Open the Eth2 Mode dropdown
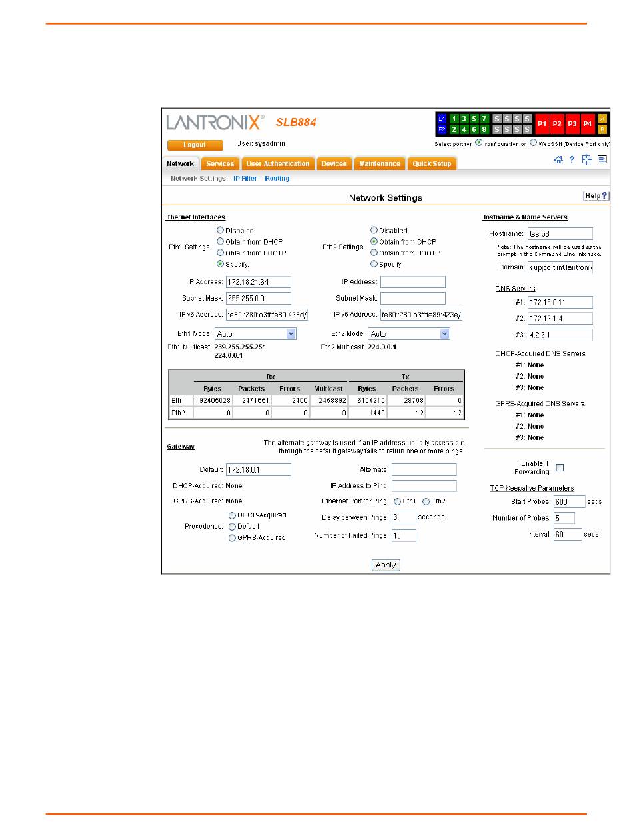633x840 pixels. click(x=409, y=333)
